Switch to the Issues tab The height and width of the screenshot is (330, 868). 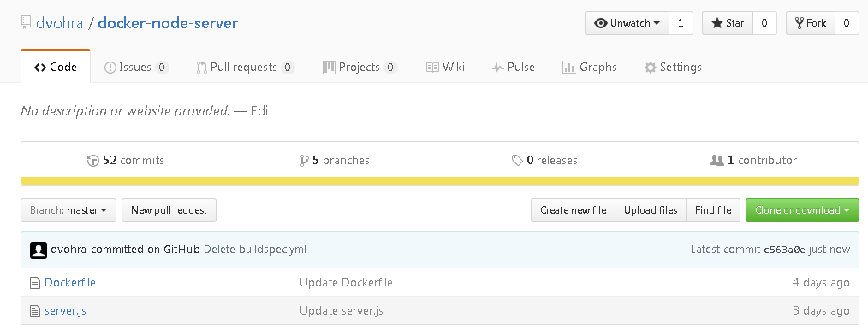click(x=136, y=68)
